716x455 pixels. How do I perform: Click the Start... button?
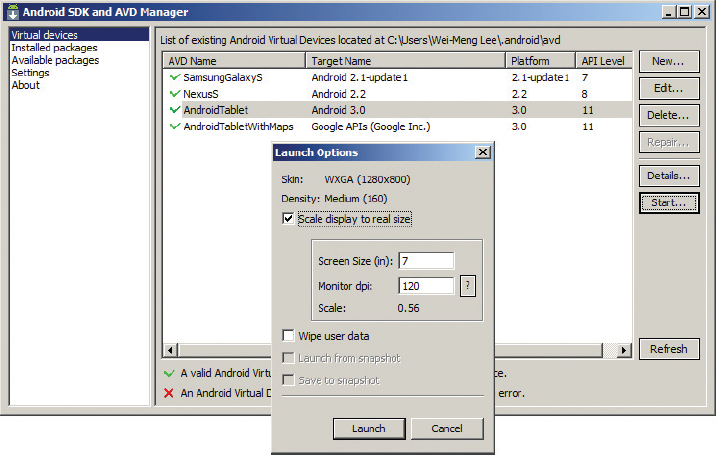[669, 202]
